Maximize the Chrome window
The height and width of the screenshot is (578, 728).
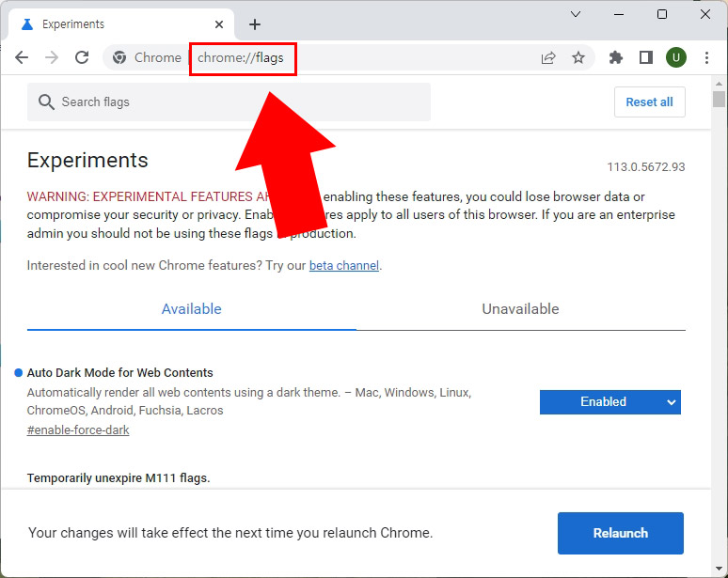[662, 14]
